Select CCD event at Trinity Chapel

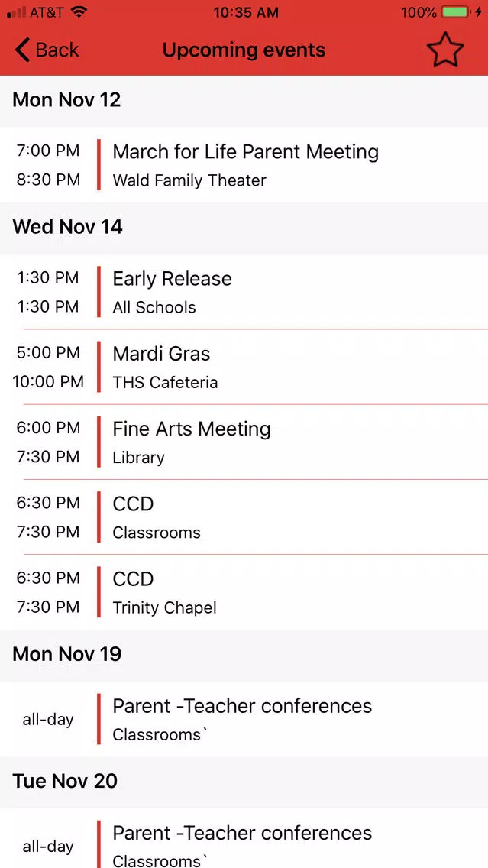(244, 591)
